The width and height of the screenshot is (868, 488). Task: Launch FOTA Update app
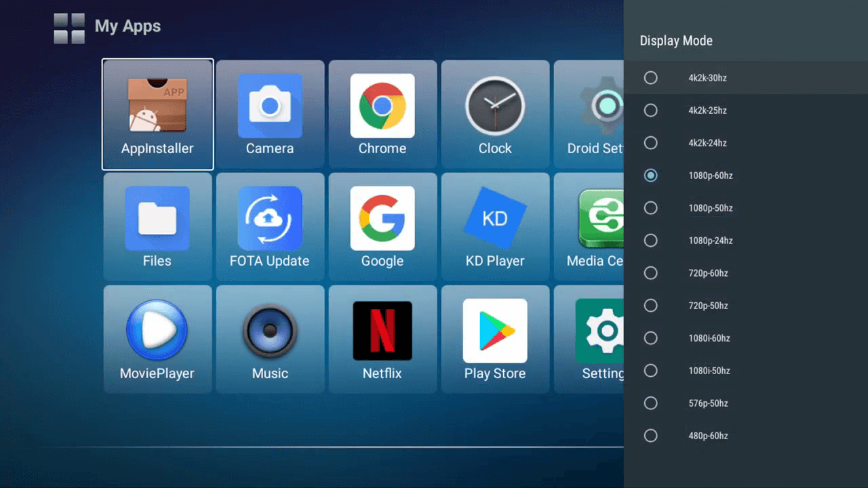pyautogui.click(x=270, y=226)
